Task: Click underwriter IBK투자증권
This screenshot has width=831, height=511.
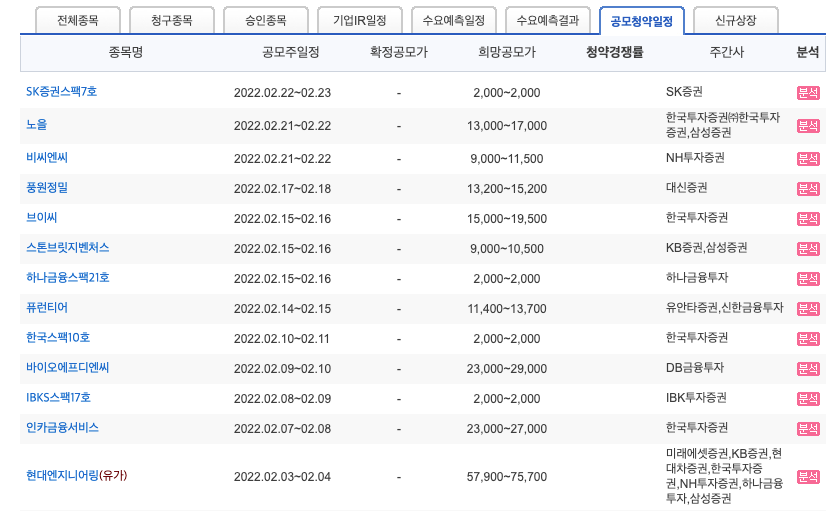Action: pos(696,397)
